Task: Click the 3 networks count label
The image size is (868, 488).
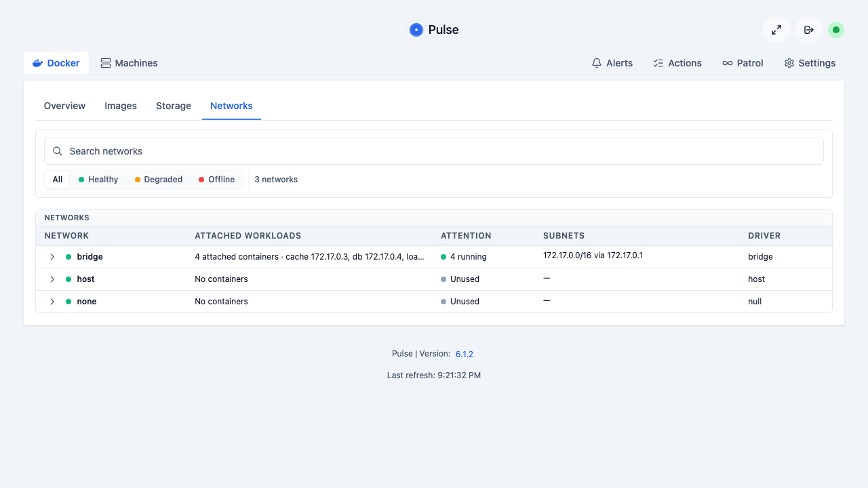Action: (x=276, y=180)
